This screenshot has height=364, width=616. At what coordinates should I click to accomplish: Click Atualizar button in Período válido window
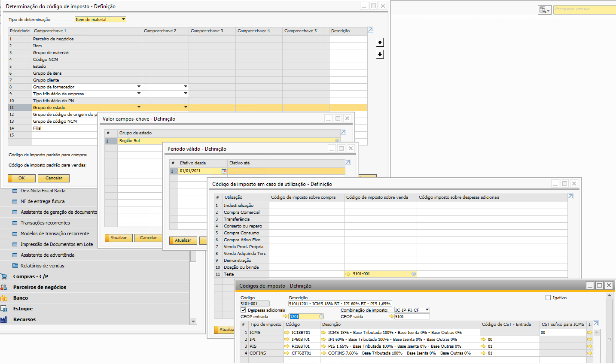point(183,240)
